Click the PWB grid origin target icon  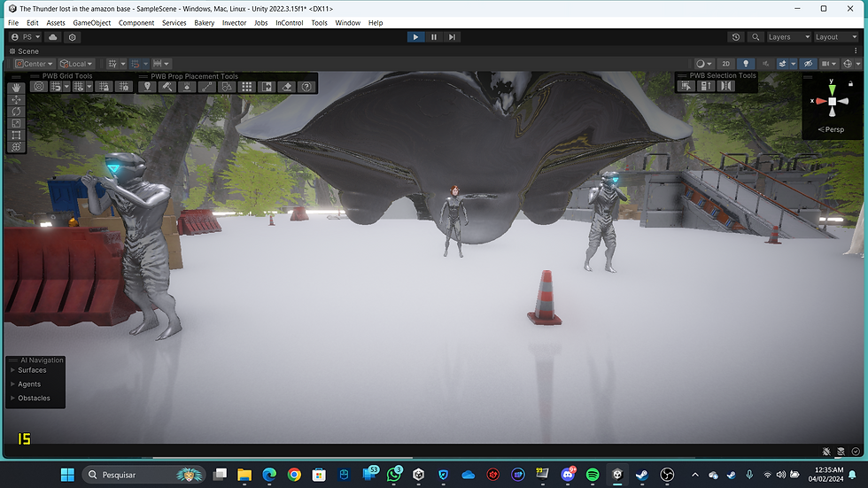[x=38, y=86]
